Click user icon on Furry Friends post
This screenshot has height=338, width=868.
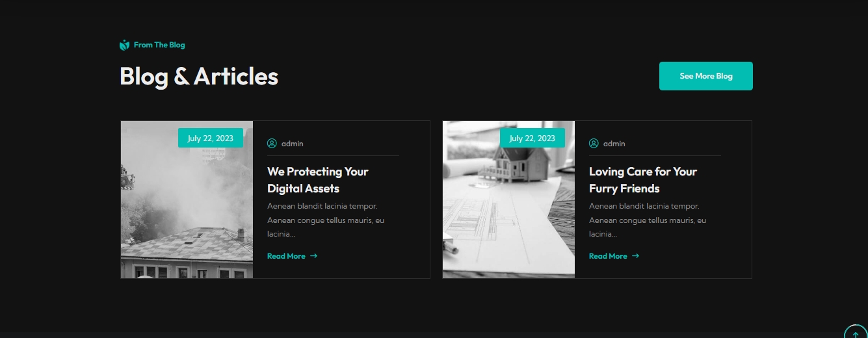[594, 143]
